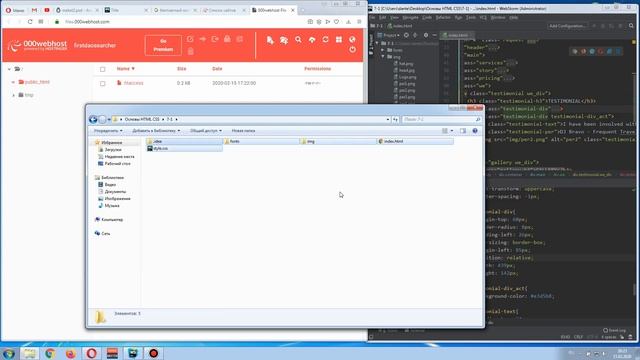Image resolution: width=640 pixels, height=360 pixels.
Task: Open the Windows Start menu
Action: [9, 353]
